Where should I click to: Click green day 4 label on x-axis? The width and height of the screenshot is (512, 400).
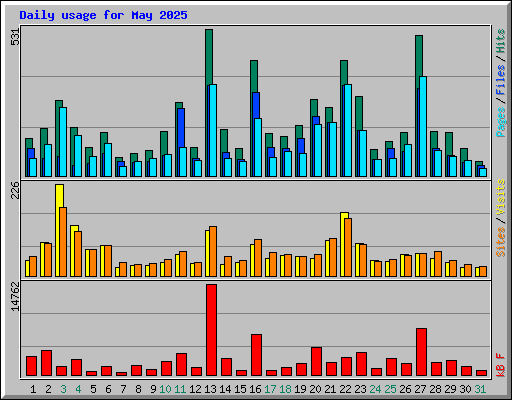(x=78, y=389)
